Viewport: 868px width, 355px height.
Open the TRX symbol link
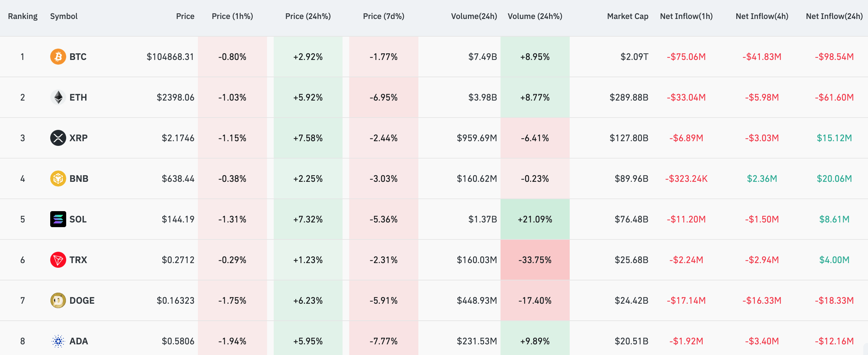(78, 260)
